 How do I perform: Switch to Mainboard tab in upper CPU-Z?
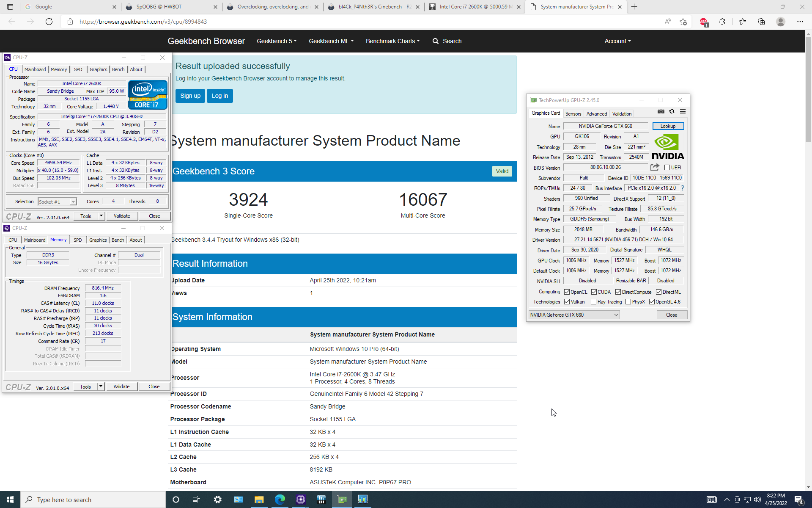pyautogui.click(x=35, y=69)
